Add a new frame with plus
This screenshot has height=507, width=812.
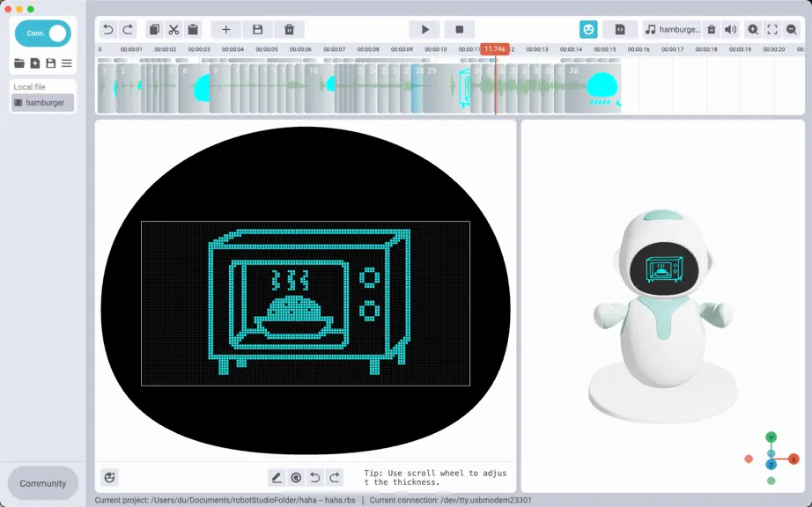225,30
